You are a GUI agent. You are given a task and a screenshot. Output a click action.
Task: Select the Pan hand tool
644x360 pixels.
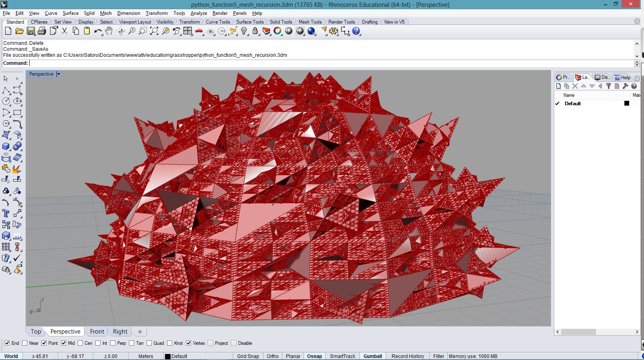point(109,31)
